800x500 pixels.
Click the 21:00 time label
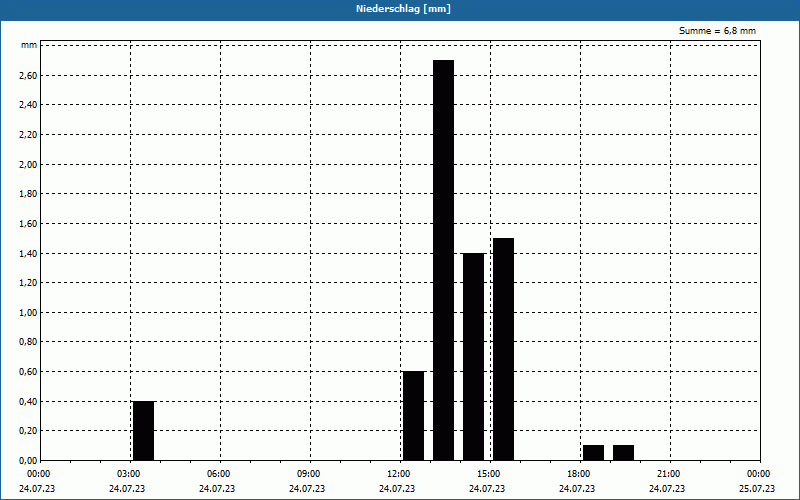coord(669,474)
